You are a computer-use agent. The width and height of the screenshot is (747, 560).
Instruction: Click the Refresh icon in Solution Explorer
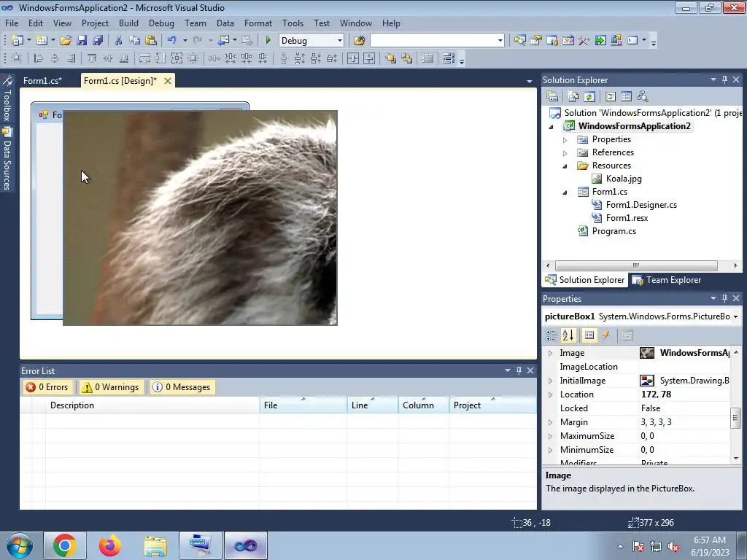589,97
